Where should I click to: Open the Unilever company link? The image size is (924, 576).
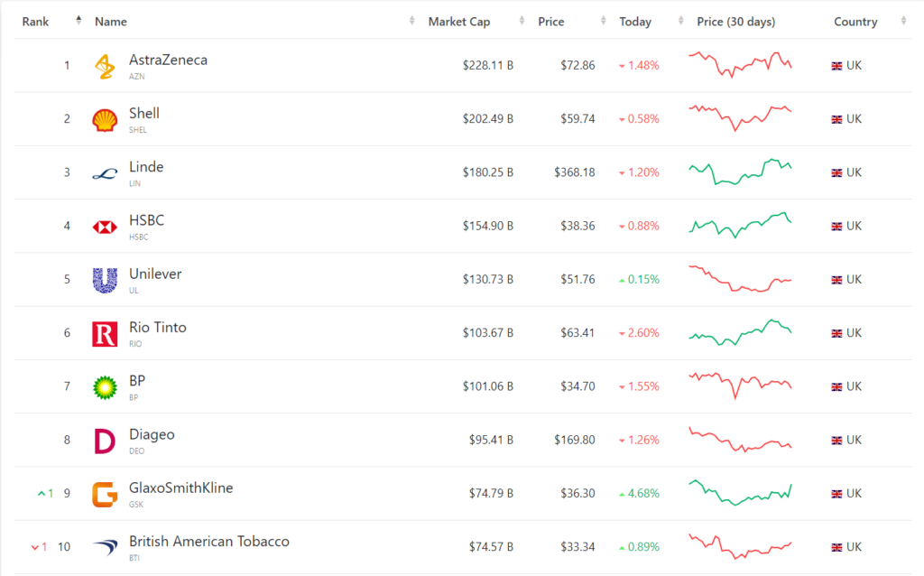click(155, 274)
